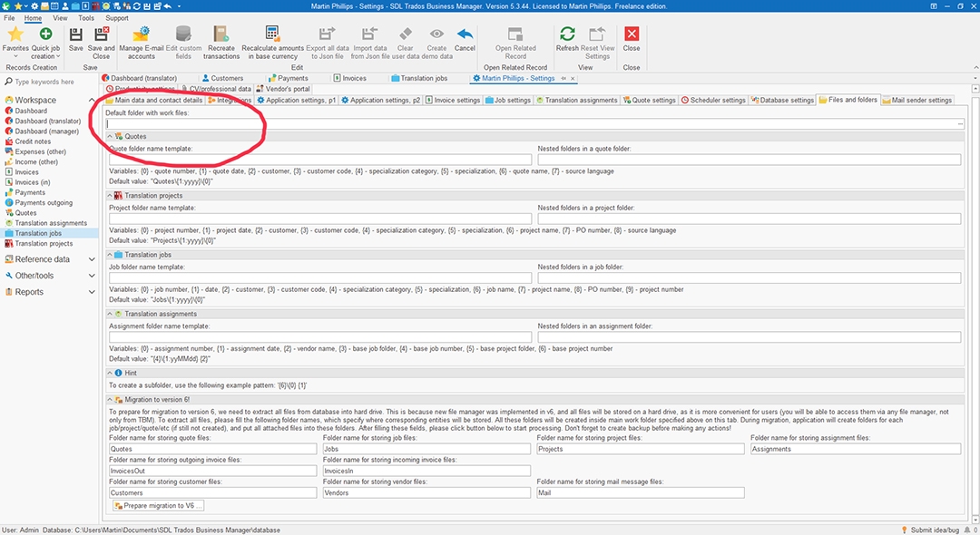Click the Create demo data icon
This screenshot has width=980, height=535.
point(436,34)
